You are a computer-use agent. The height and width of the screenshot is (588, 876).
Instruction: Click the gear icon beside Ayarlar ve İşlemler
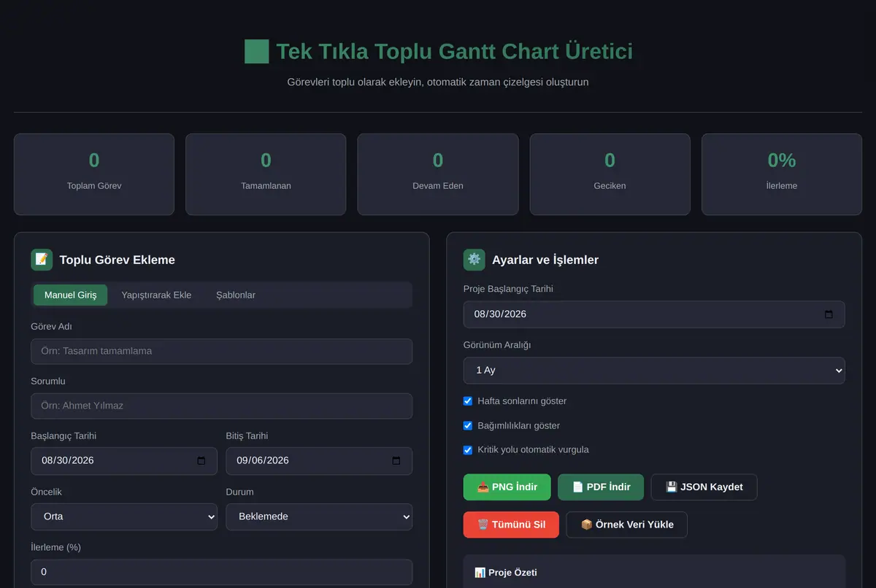click(x=474, y=260)
